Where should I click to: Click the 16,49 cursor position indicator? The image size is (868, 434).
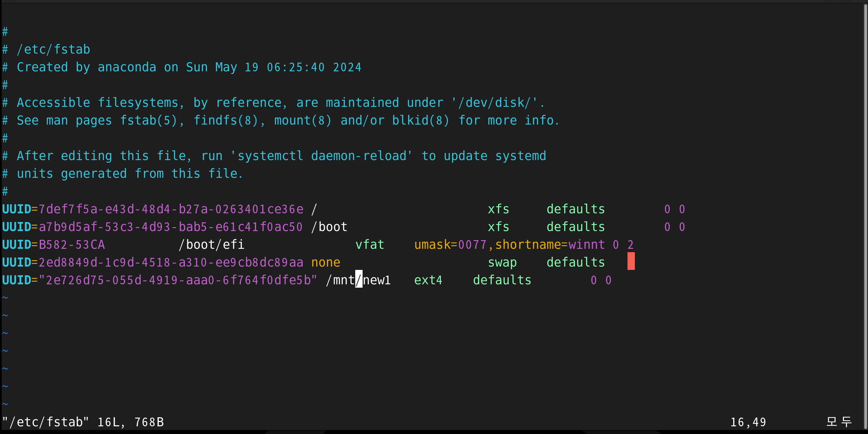pyautogui.click(x=748, y=422)
